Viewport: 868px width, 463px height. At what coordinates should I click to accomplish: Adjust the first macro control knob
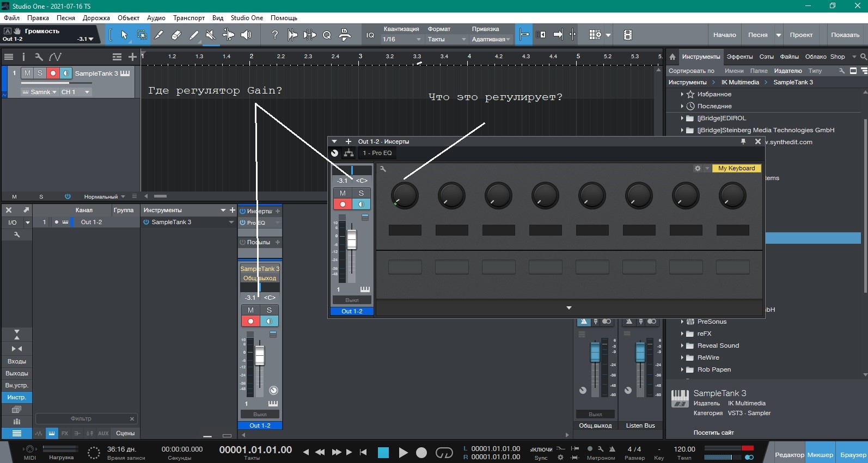click(405, 196)
